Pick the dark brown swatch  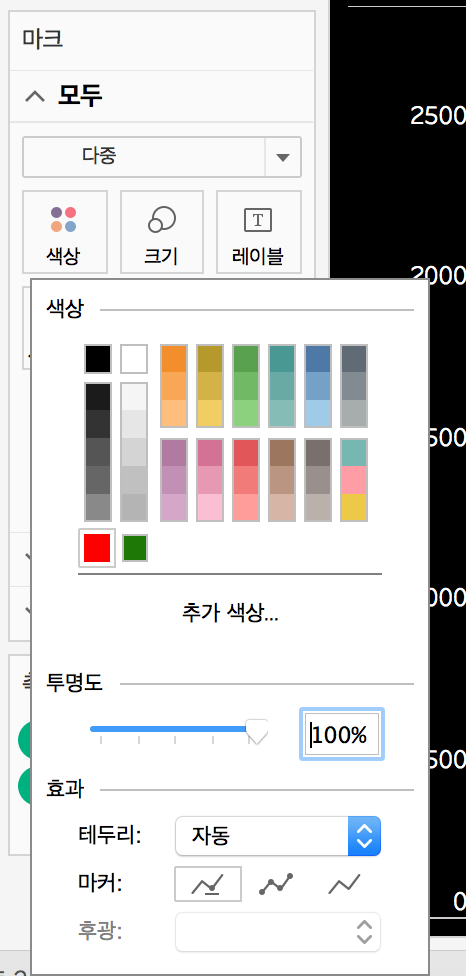282,453
